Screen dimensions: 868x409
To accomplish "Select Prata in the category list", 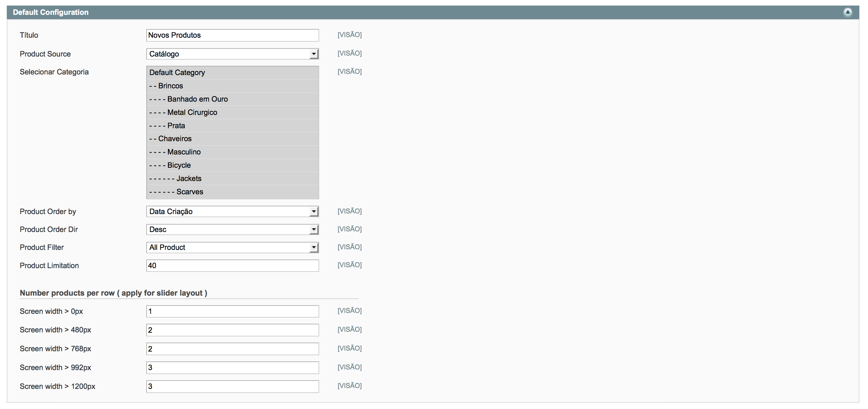I will (176, 126).
